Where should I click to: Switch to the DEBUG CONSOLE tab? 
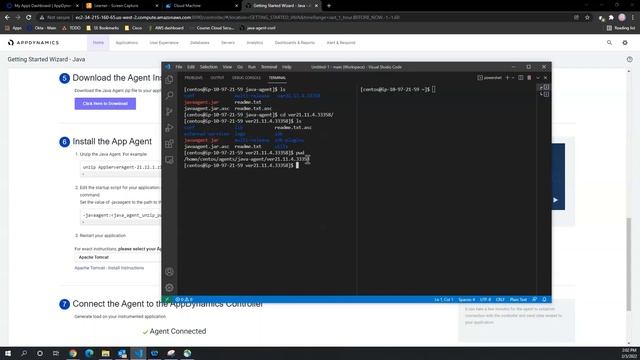246,78
